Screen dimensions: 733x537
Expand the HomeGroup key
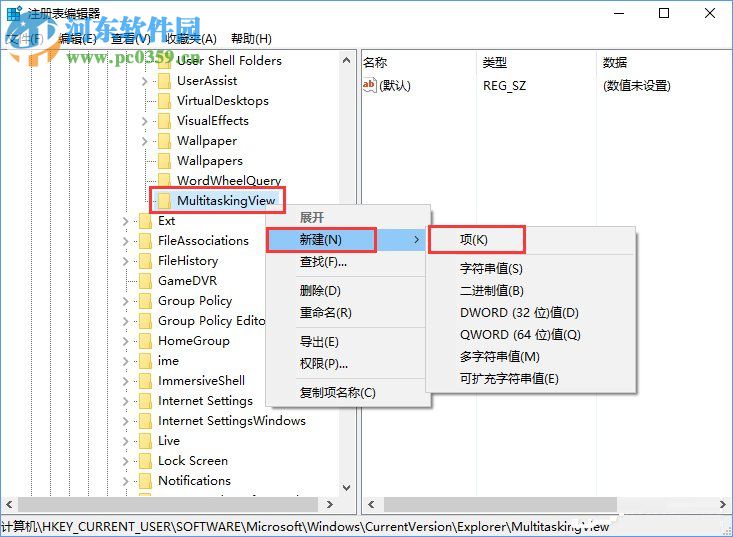pyautogui.click(x=125, y=342)
